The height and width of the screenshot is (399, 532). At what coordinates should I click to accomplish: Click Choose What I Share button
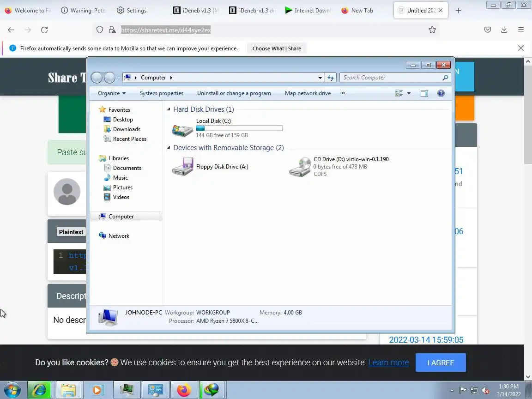click(277, 48)
